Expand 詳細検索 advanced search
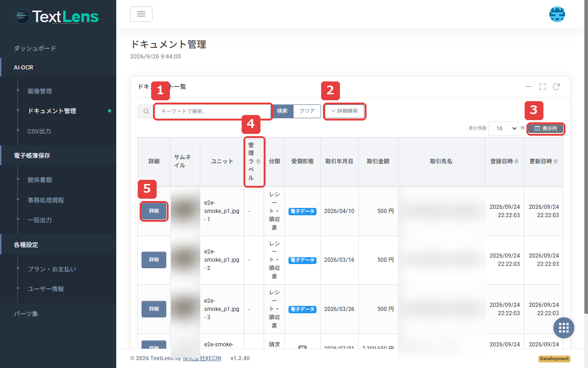The image size is (588, 368). (x=345, y=111)
